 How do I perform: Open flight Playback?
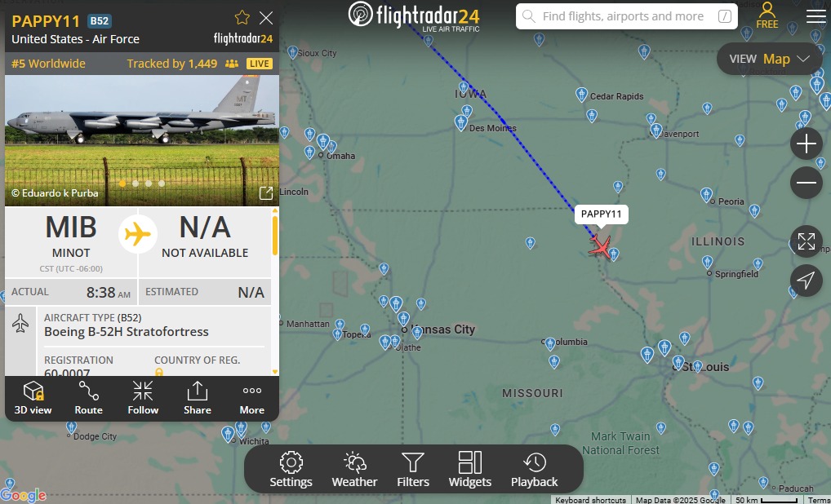click(x=534, y=470)
